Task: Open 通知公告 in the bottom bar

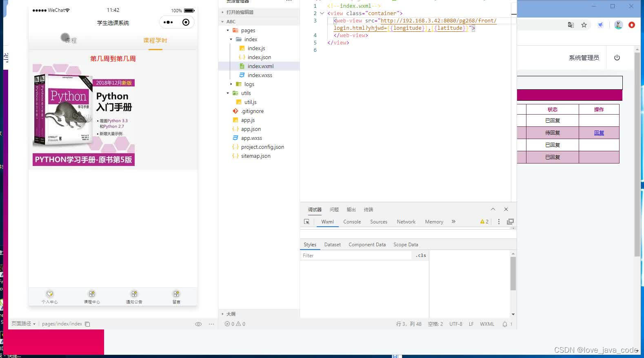Action: pyautogui.click(x=134, y=297)
